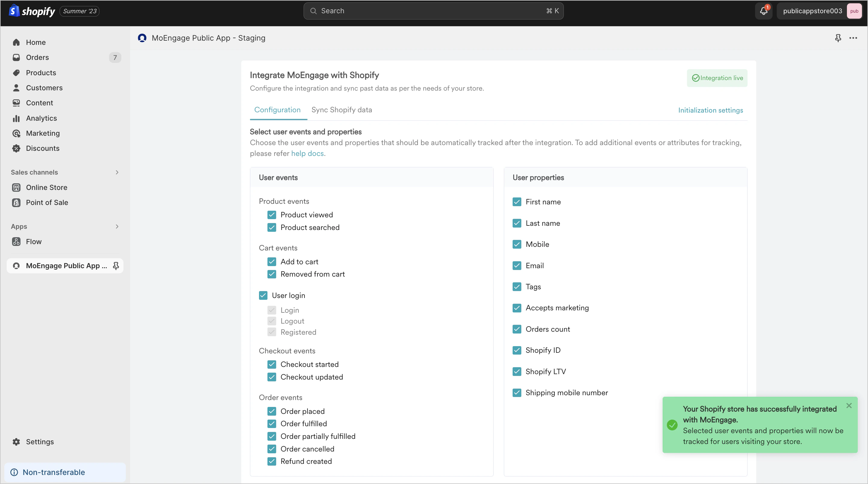Open Initialization settings
Image resolution: width=868 pixels, height=484 pixels.
tap(710, 110)
